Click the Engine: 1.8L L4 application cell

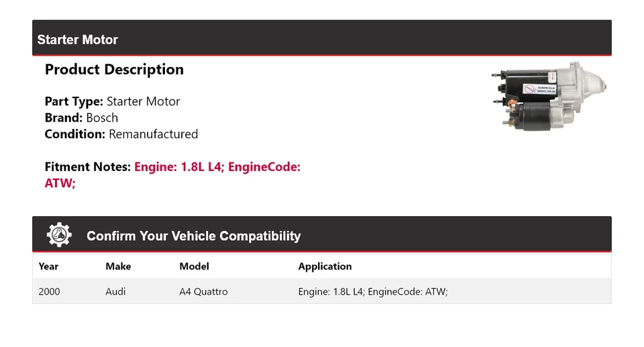(x=372, y=292)
